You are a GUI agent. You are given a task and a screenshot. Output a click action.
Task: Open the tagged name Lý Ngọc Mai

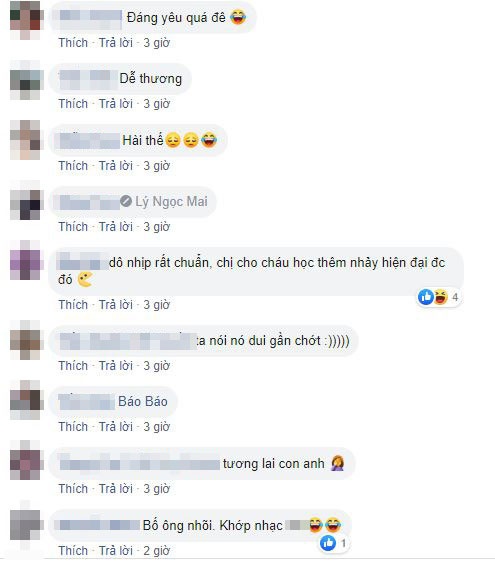(171, 202)
